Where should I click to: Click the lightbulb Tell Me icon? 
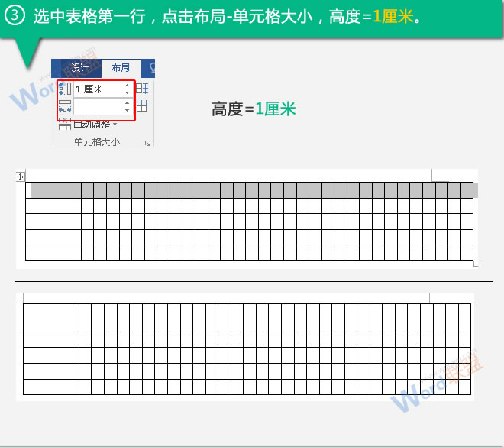(x=152, y=68)
